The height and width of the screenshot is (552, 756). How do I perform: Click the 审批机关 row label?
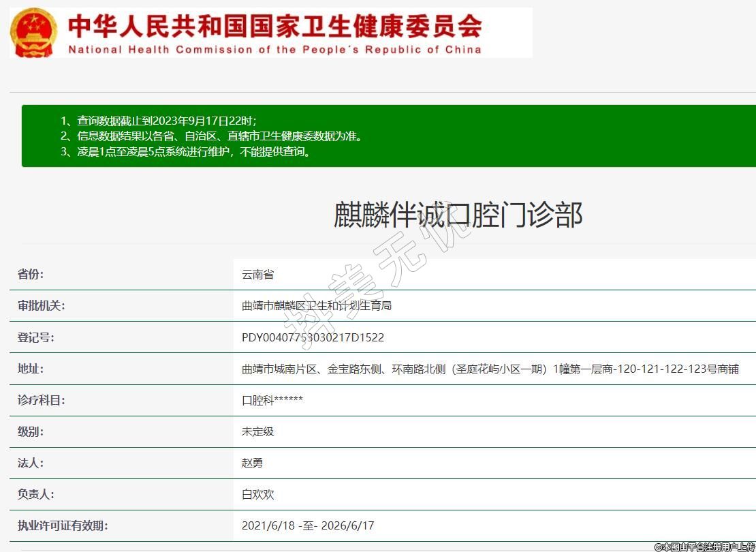(x=42, y=306)
